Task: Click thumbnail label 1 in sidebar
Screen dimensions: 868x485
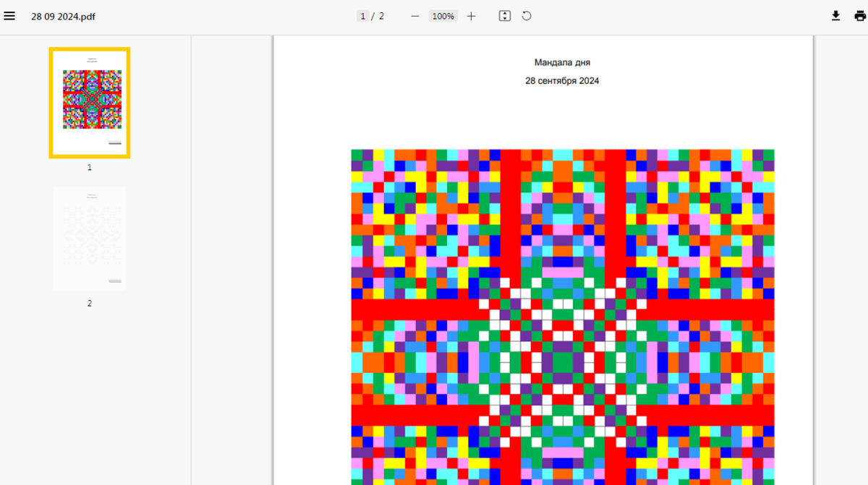Action: click(90, 167)
